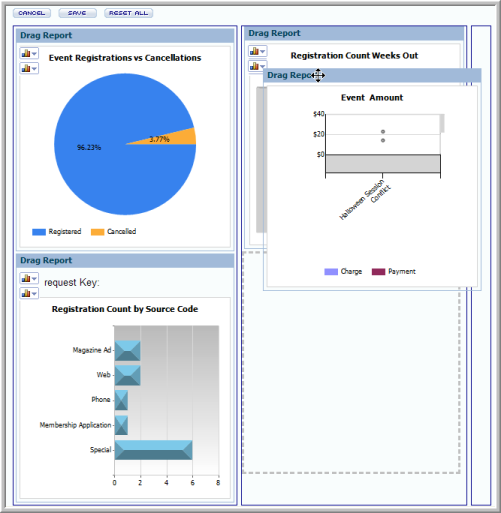Click the Registered blue legend swatch
Screen dimensions: 501x513
tap(39, 232)
